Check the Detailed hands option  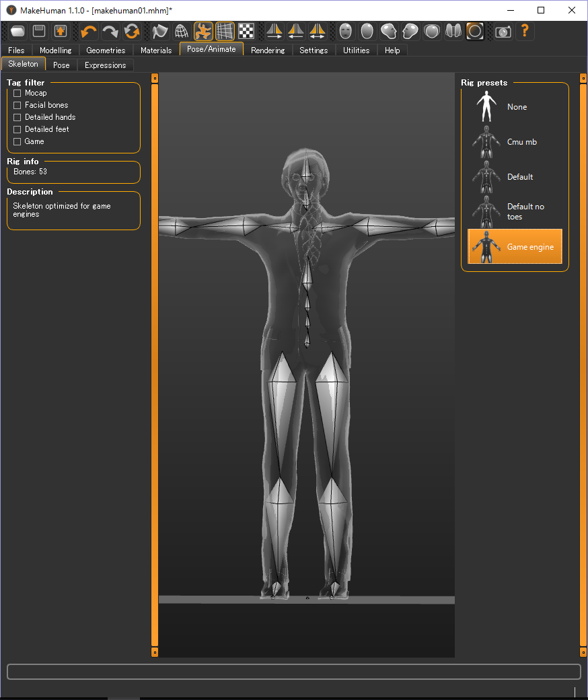(16, 117)
